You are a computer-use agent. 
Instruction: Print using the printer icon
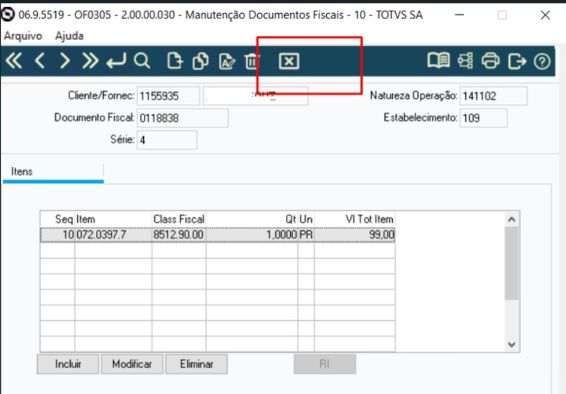pyautogui.click(x=491, y=61)
